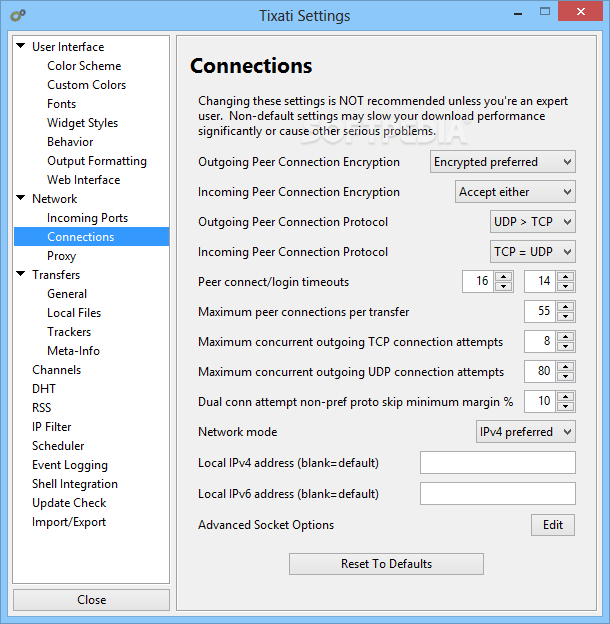This screenshot has width=610, height=624.
Task: Maximize the Tixati Settings window
Action: coord(545,12)
